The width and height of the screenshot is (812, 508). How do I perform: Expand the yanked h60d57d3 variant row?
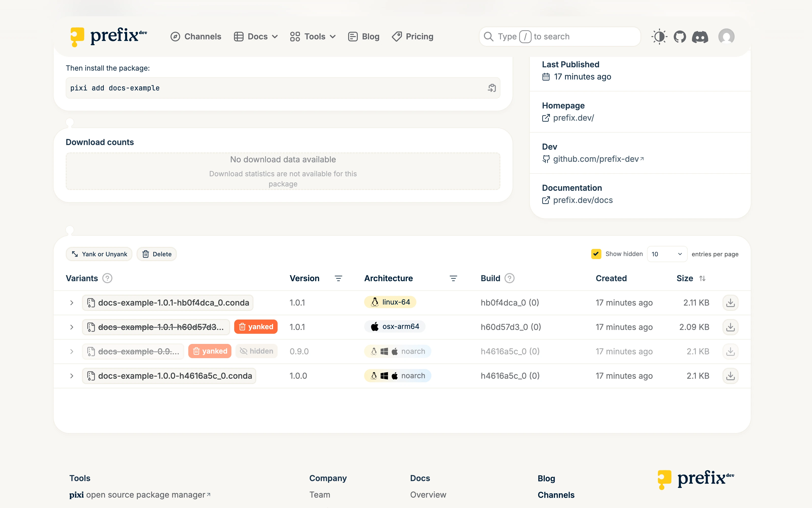tap(72, 327)
